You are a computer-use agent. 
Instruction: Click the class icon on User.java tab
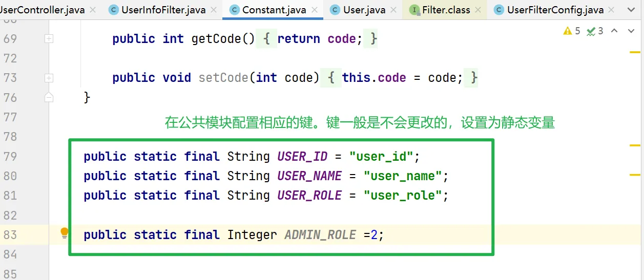[x=335, y=10]
